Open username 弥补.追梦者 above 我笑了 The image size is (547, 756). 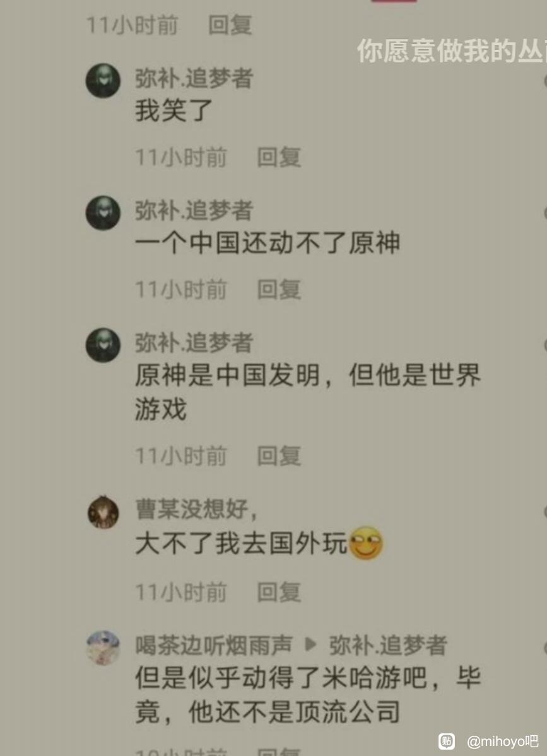(x=194, y=78)
